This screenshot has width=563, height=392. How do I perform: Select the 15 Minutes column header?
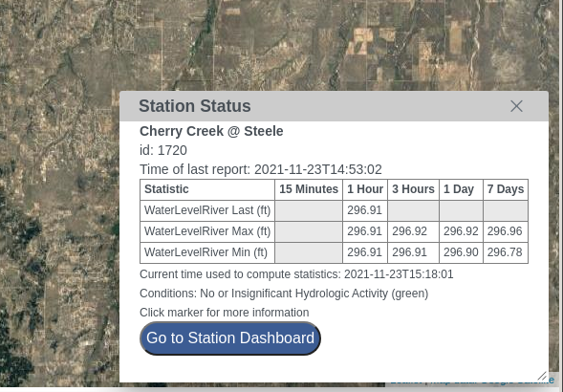(309, 189)
